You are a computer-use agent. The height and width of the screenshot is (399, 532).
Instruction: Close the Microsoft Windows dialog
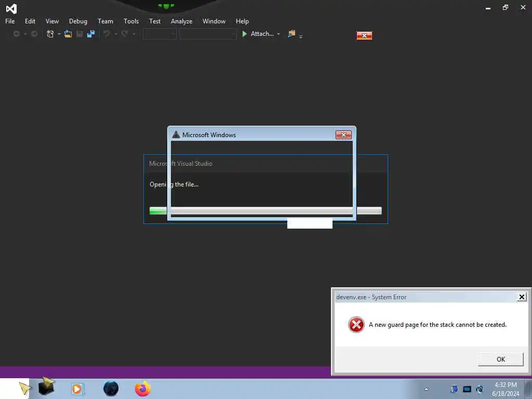tap(343, 135)
